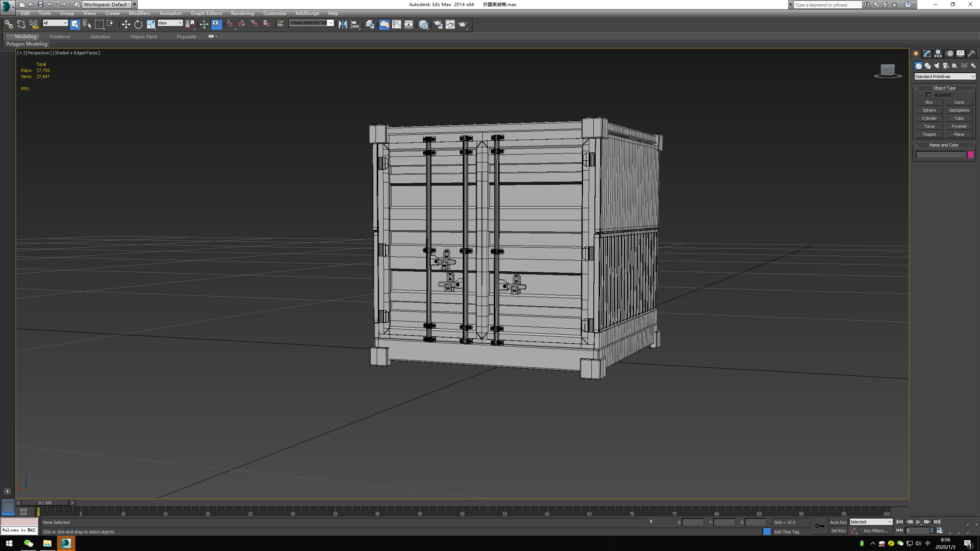
Task: Toggle Auto Key animation mode
Action: [x=838, y=522]
